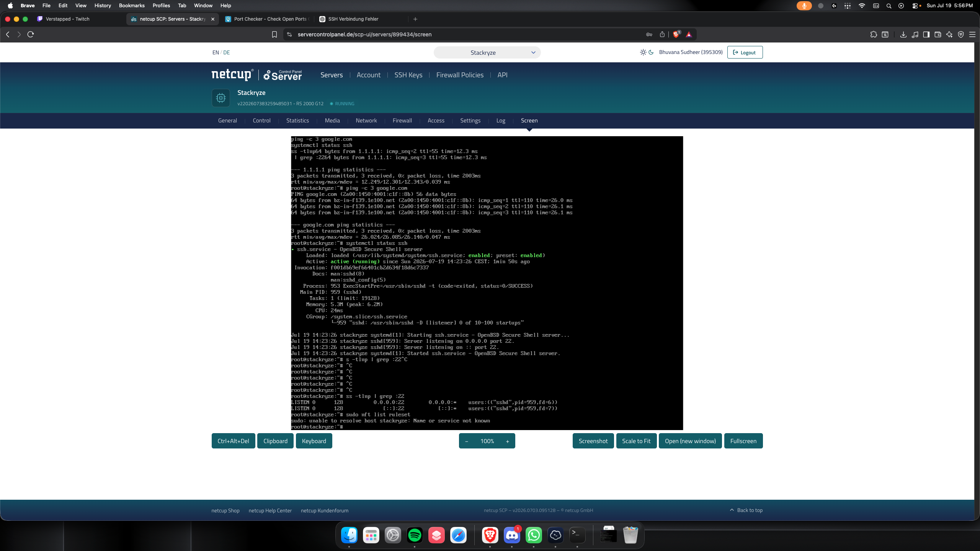980x551 pixels.
Task: Switch to dark theme with moon icon
Action: coord(651,52)
